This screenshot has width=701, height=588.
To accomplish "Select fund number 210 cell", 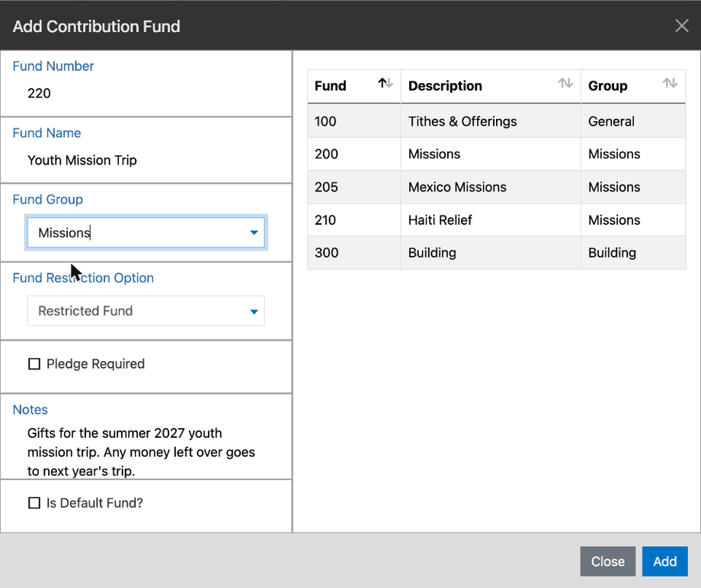I will pos(354,220).
